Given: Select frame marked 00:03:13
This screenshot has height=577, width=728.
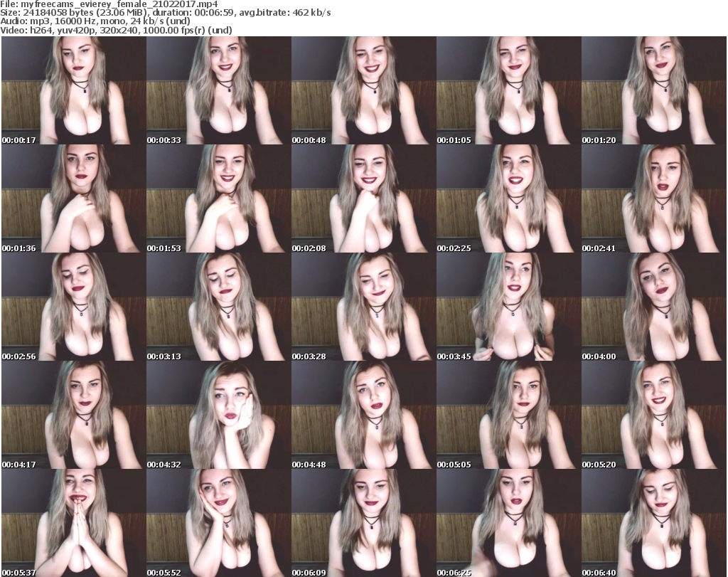Looking at the screenshot, I should pyautogui.click(x=219, y=307).
